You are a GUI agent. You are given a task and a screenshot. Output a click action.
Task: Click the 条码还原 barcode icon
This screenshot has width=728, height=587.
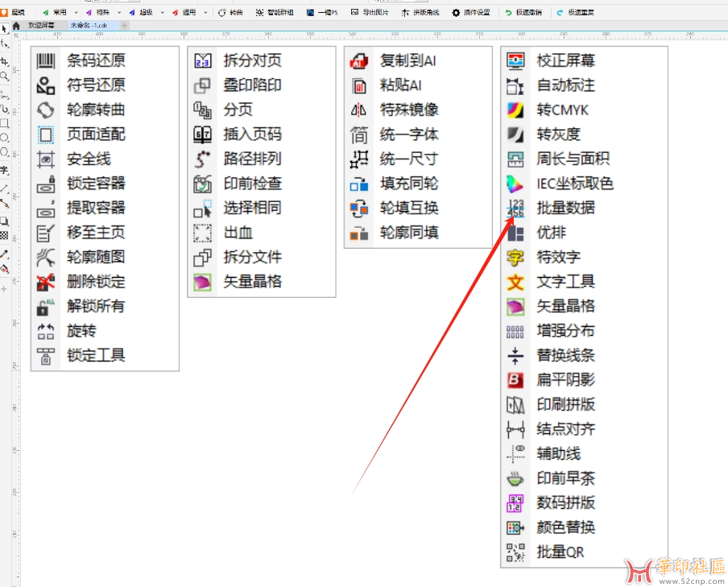45,60
